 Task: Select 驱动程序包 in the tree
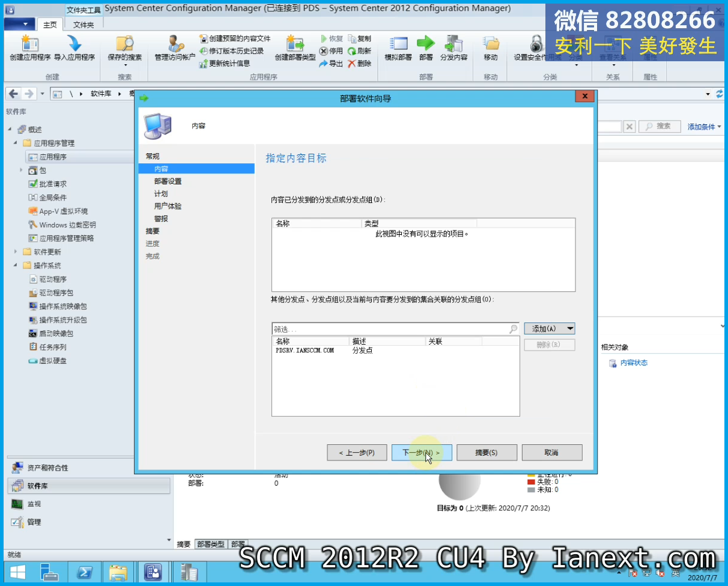[56, 293]
